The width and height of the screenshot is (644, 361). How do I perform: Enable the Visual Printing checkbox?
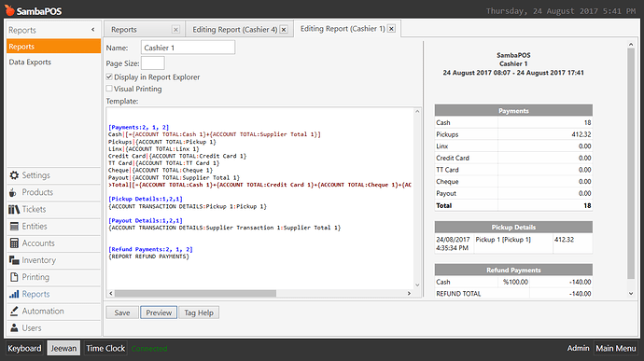(109, 89)
